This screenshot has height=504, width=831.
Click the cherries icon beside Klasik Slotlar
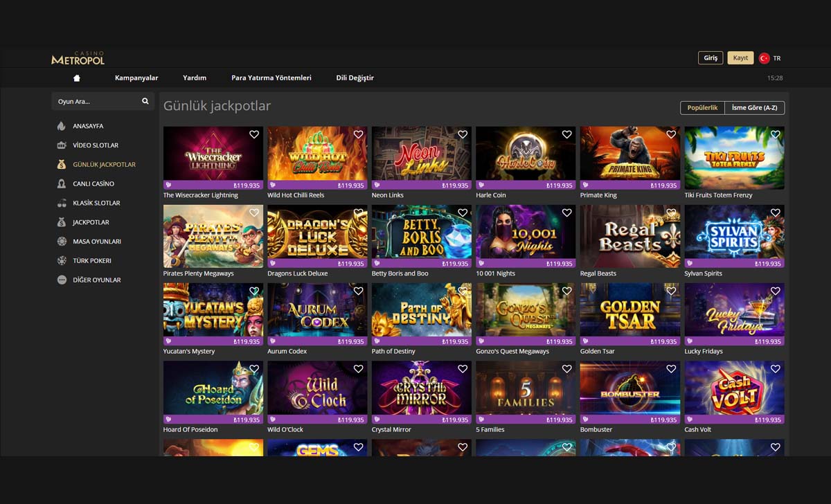click(62, 203)
